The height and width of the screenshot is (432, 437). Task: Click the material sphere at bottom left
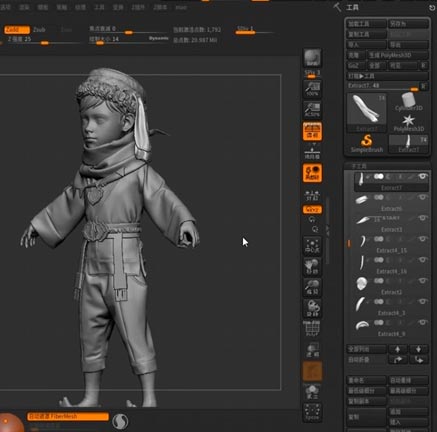point(11,423)
